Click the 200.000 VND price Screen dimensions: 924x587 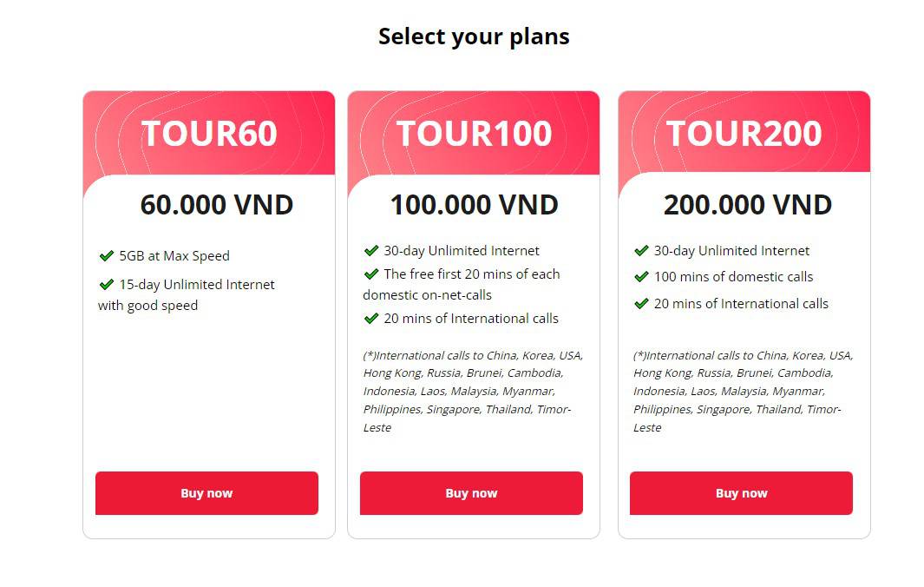pos(747,205)
